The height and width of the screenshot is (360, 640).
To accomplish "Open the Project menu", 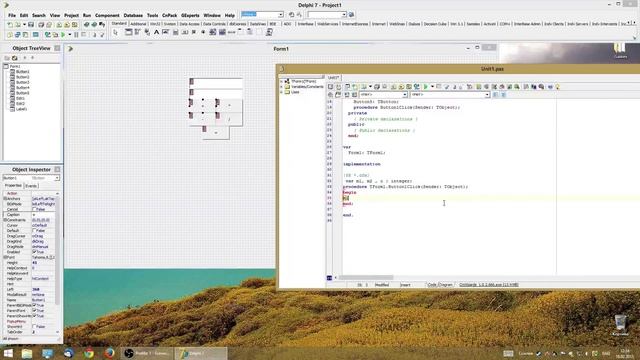I will (x=71, y=15).
